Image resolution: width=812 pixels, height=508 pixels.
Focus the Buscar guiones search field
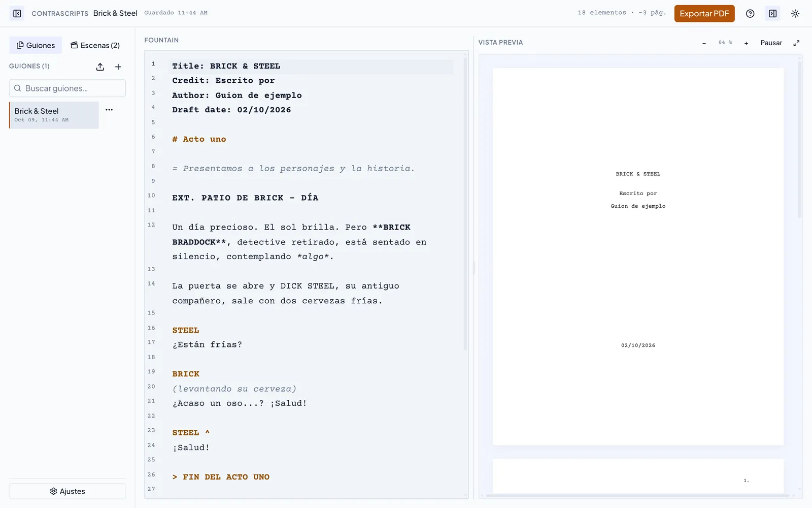(x=67, y=88)
